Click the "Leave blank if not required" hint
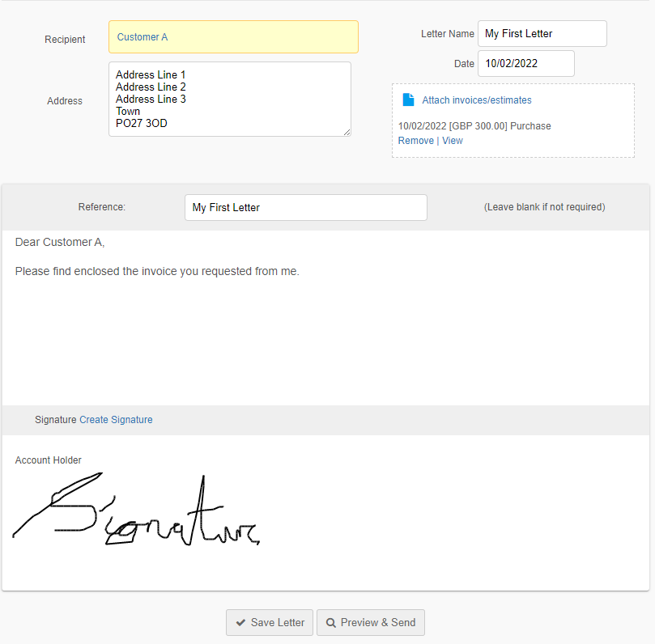Screen dimensions: 655x644 (544, 207)
